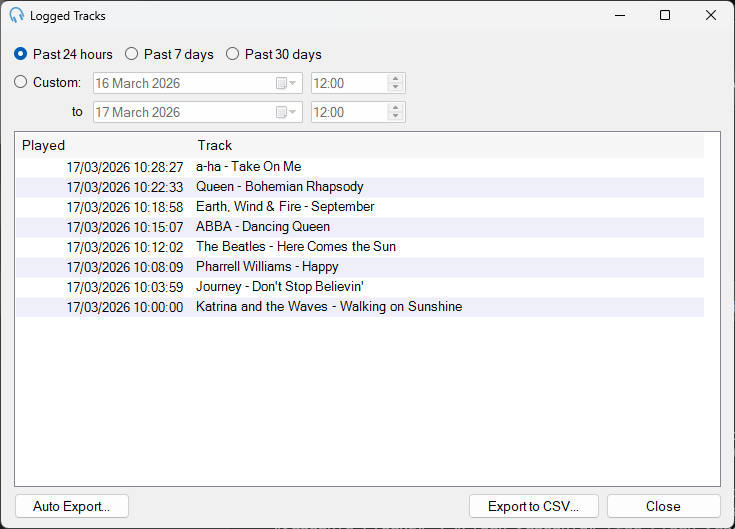
Task: Increase the start time with up arrow
Action: pyautogui.click(x=396, y=79)
